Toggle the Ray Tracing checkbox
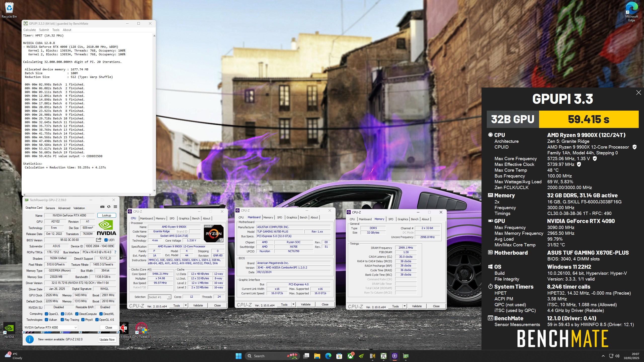The image size is (644, 362). tap(62, 320)
